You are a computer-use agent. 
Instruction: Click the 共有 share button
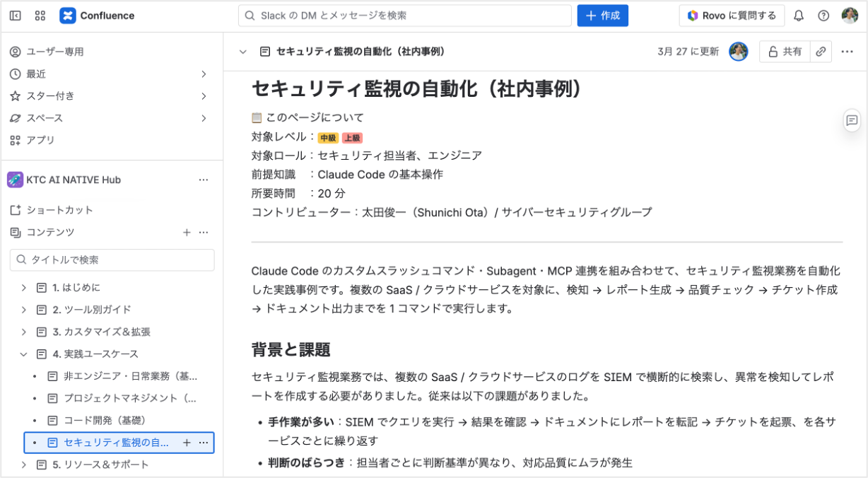point(785,52)
